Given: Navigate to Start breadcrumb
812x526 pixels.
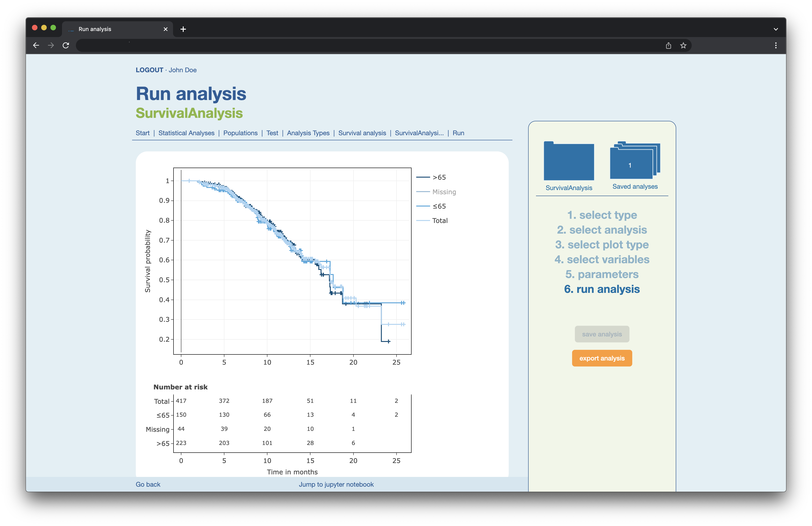Looking at the screenshot, I should coord(143,133).
